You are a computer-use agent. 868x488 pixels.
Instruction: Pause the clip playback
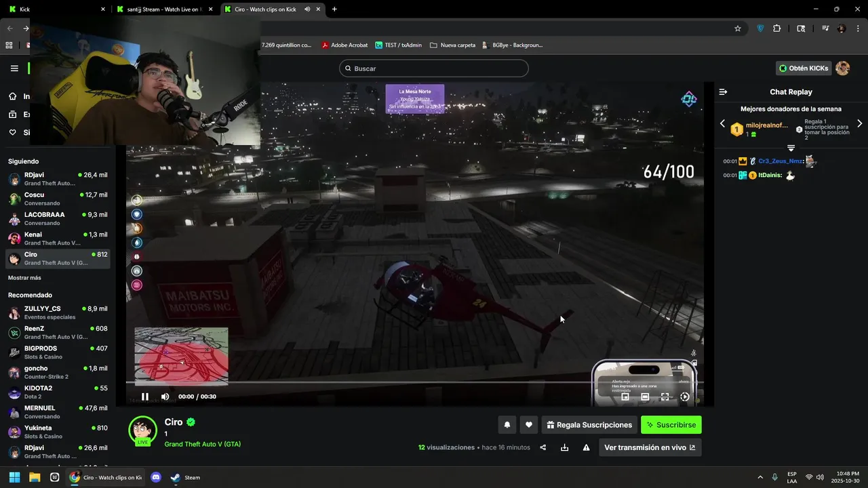coord(144,396)
